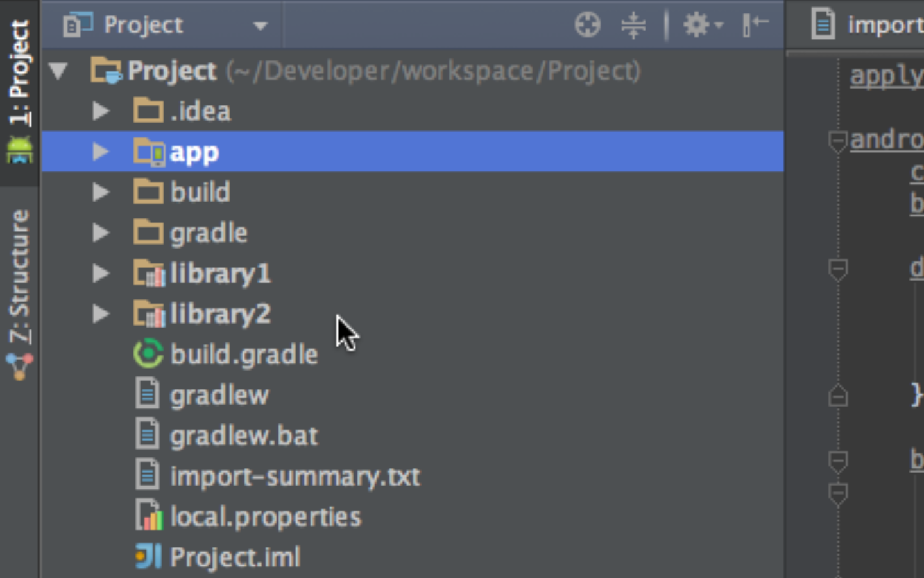Hide the Project tool window panel
The image size is (924, 578).
pyautogui.click(x=755, y=26)
